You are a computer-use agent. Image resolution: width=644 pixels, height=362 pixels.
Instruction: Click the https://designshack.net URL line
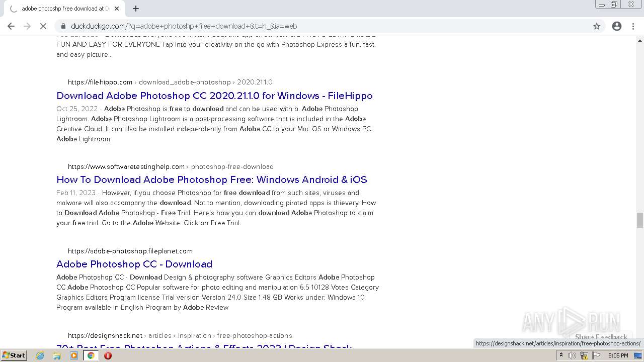click(180, 335)
